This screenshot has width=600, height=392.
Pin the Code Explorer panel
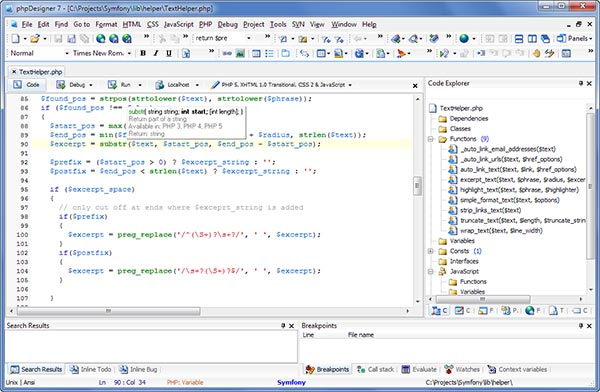click(x=580, y=83)
